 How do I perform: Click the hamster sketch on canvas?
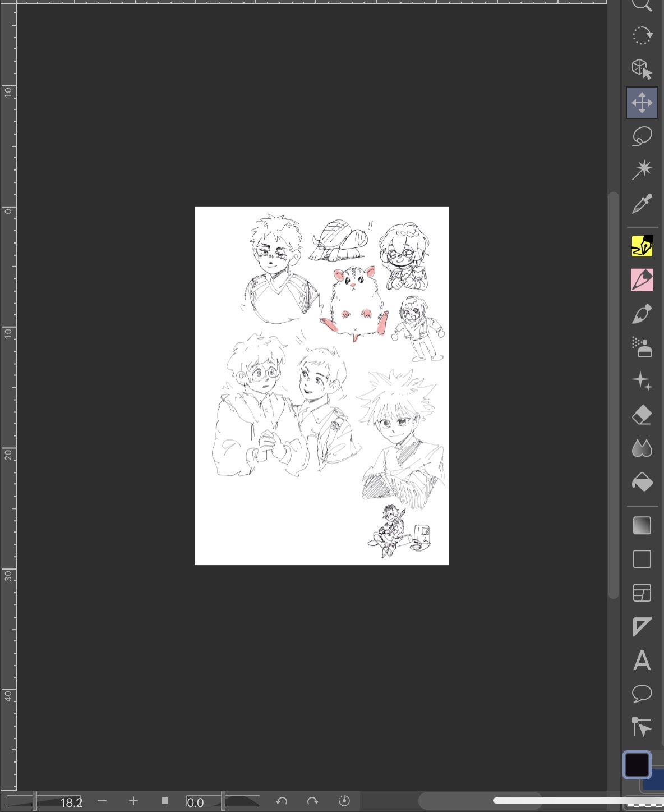tap(354, 303)
